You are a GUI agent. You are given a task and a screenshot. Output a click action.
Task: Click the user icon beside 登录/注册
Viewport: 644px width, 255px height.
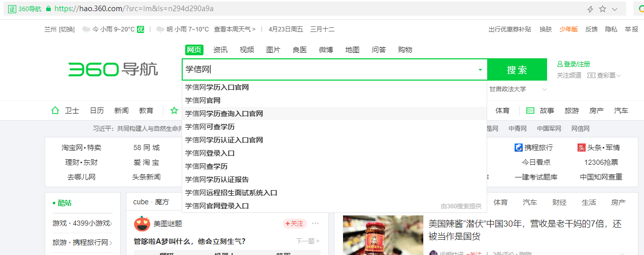tap(560, 64)
